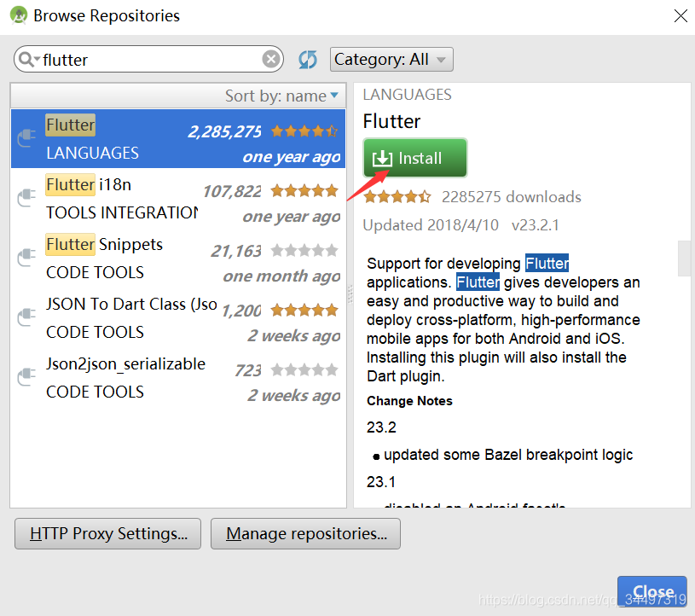Click 21,163 download count of Flutter Snippets
Image resolution: width=695 pixels, height=616 pixels.
[236, 252]
